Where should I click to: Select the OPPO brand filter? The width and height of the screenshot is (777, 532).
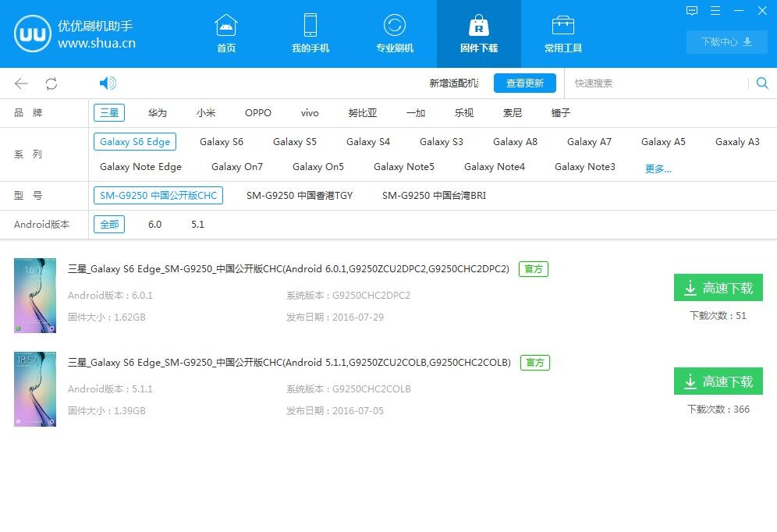tap(257, 113)
